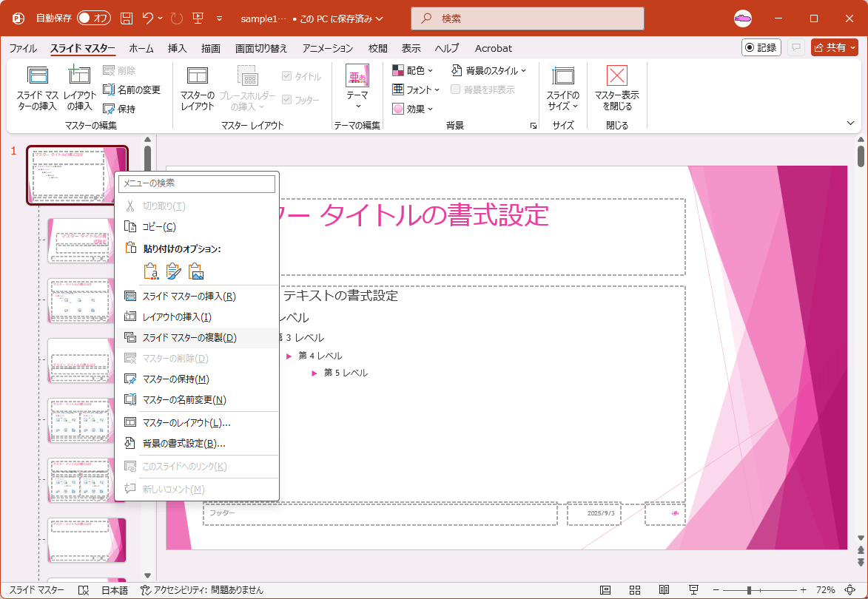Switch to the ホーム tab
The image size is (868, 599).
click(141, 49)
